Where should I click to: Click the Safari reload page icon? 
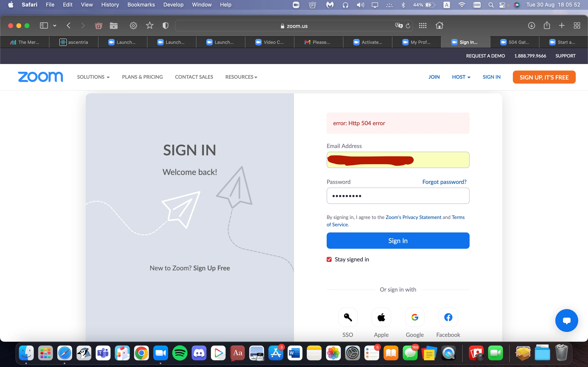(408, 26)
